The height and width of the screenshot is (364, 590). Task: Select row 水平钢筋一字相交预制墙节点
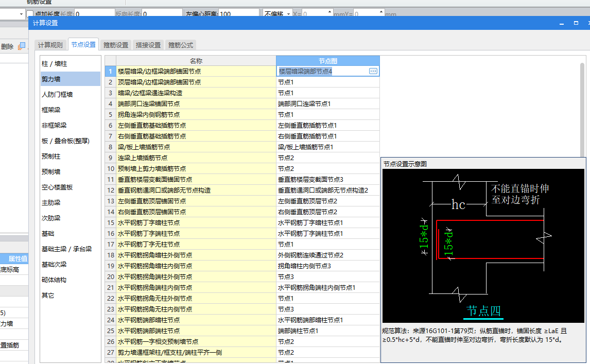pos(196,342)
